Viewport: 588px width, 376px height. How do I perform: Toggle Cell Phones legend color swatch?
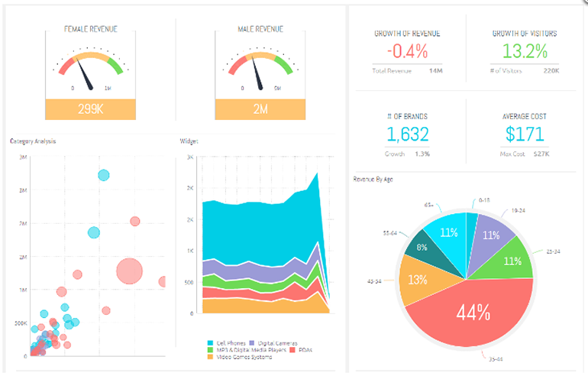[x=210, y=343]
